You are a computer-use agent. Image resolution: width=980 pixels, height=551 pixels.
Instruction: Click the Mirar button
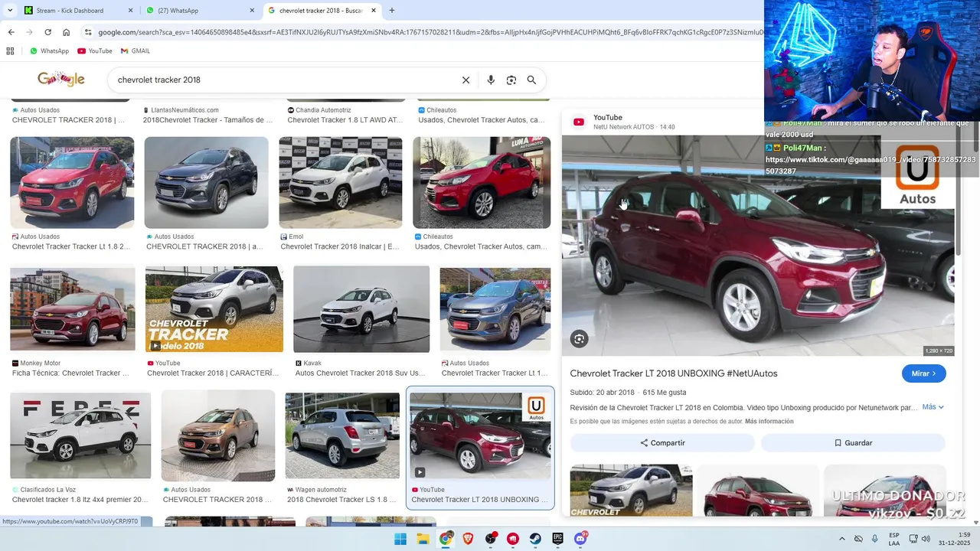pyautogui.click(x=923, y=373)
